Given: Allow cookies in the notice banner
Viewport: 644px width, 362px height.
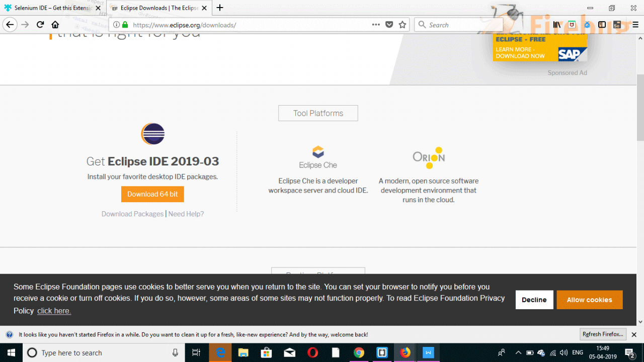Looking at the screenshot, I should (589, 300).
